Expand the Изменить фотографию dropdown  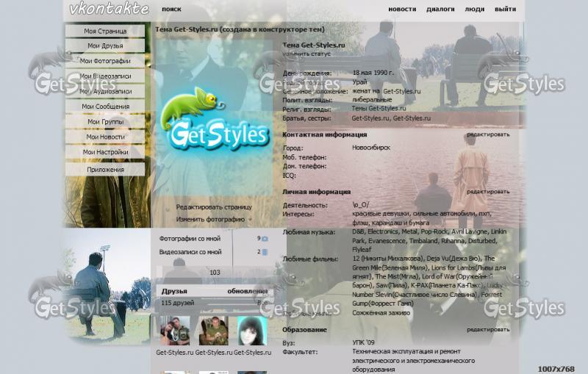click(x=212, y=219)
